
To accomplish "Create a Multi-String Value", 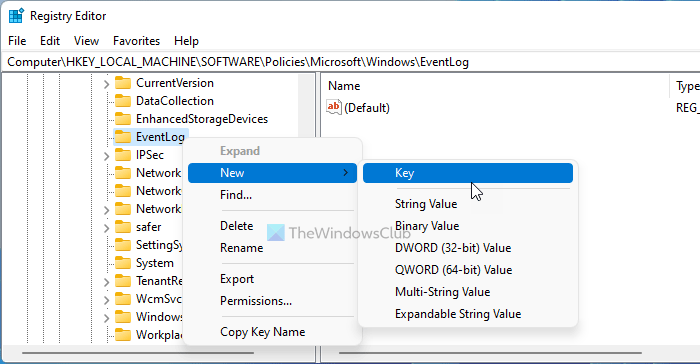I will coord(467,292).
